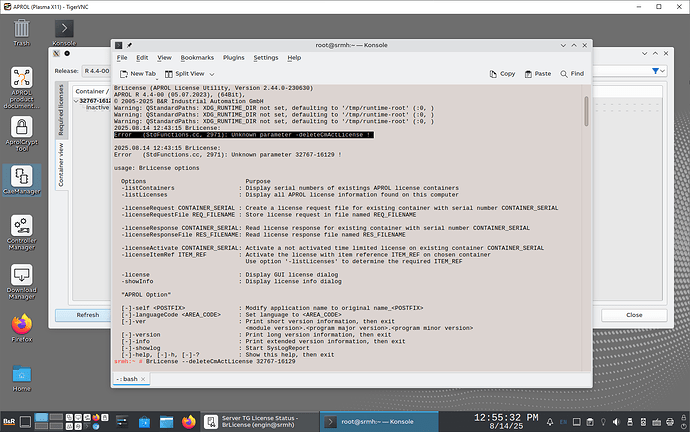The width and height of the screenshot is (690, 432).
Task: Switch to Container view vertical tab
Action: [61, 165]
